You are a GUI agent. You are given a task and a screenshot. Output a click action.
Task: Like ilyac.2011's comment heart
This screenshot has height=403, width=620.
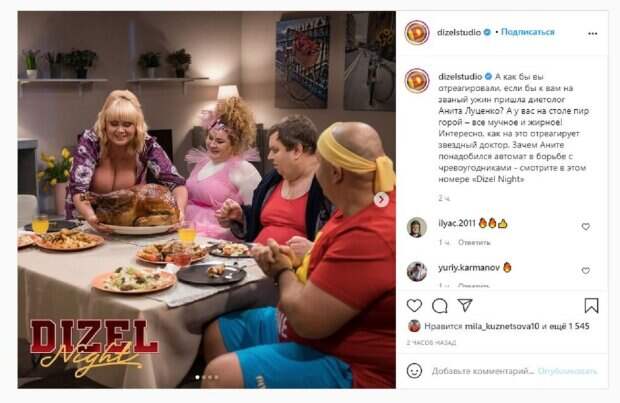pos(586,226)
